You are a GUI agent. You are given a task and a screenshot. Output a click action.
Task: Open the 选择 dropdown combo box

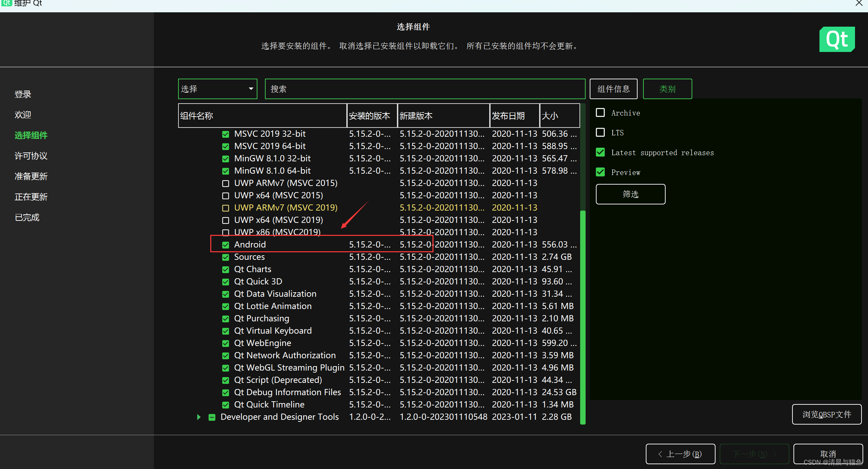coord(217,89)
